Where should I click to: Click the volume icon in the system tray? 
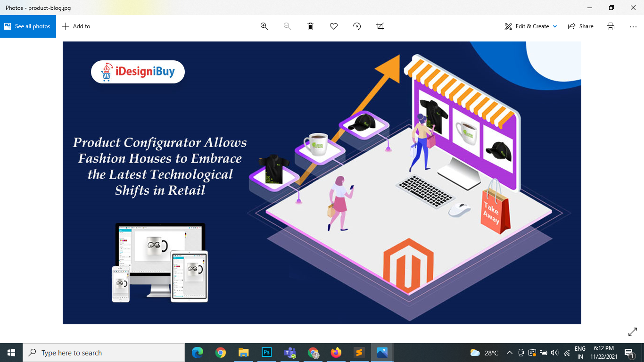[554, 353]
